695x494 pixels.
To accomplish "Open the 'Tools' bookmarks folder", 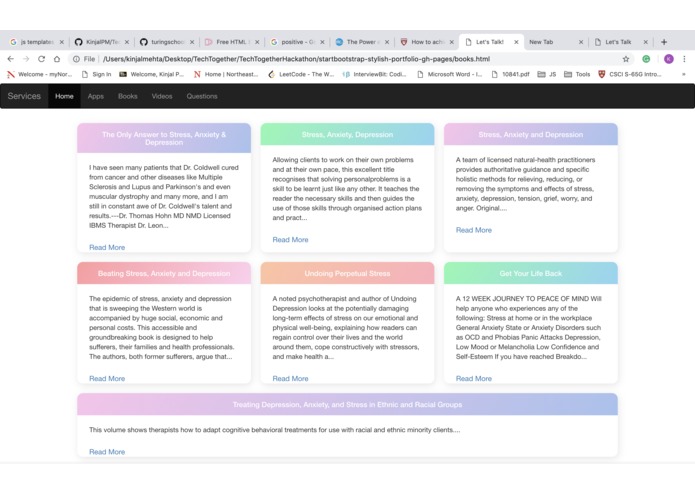I will [x=577, y=74].
